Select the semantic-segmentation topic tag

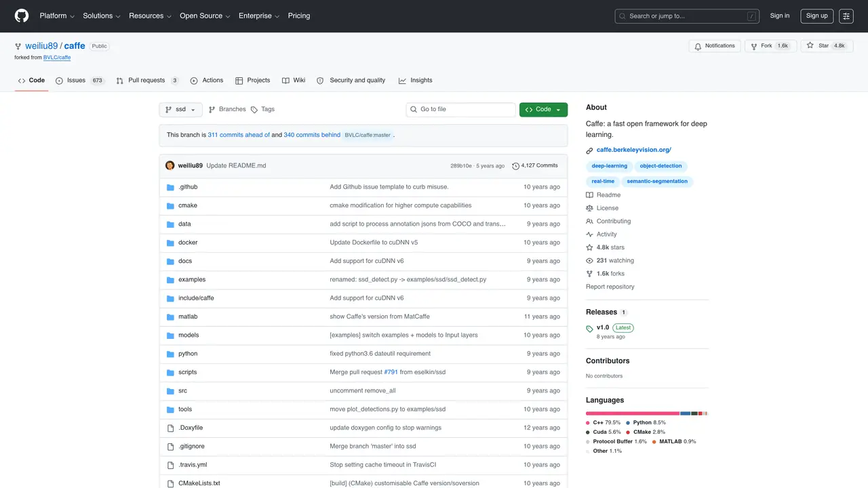click(x=657, y=182)
